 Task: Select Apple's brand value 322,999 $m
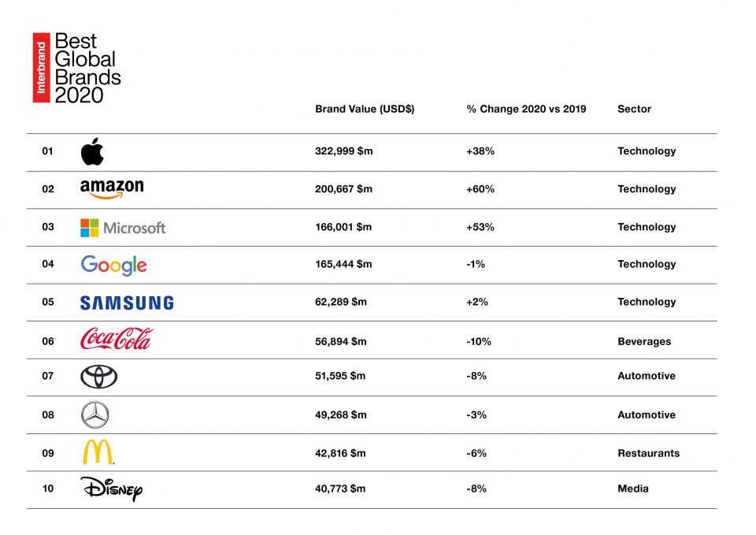[x=344, y=151]
